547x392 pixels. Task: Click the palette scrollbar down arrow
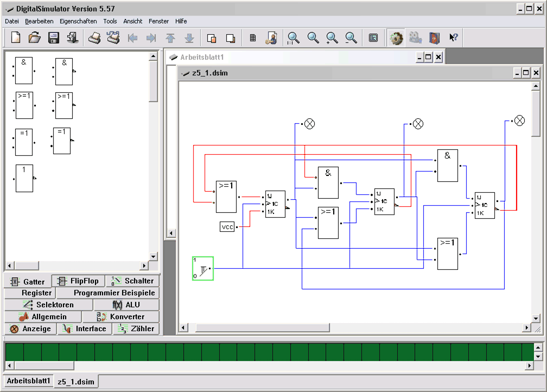point(153,256)
